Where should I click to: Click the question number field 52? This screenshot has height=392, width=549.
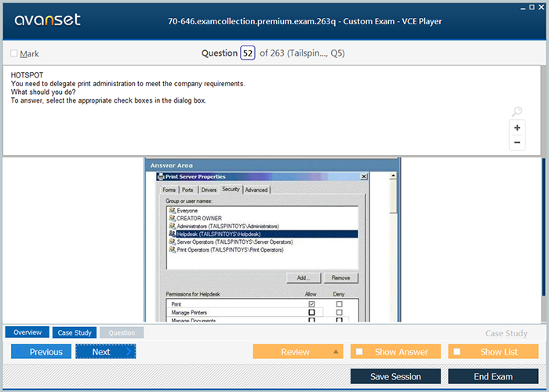(248, 53)
